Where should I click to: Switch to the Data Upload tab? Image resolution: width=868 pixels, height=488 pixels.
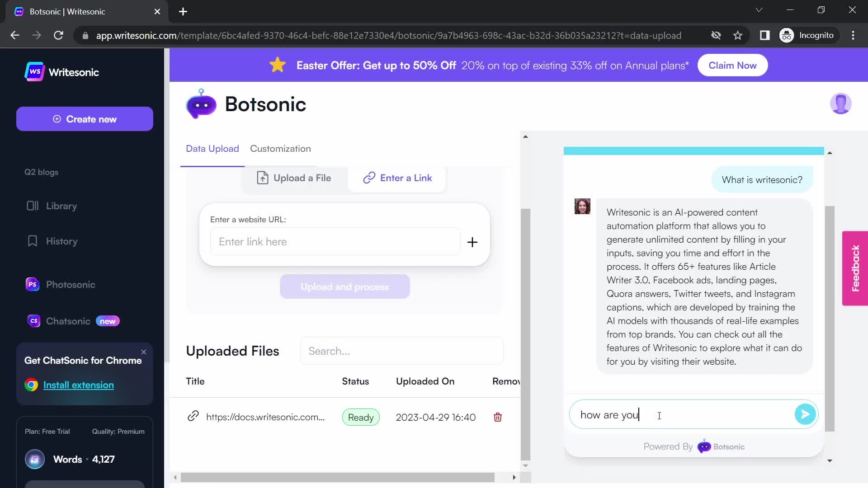[212, 149]
